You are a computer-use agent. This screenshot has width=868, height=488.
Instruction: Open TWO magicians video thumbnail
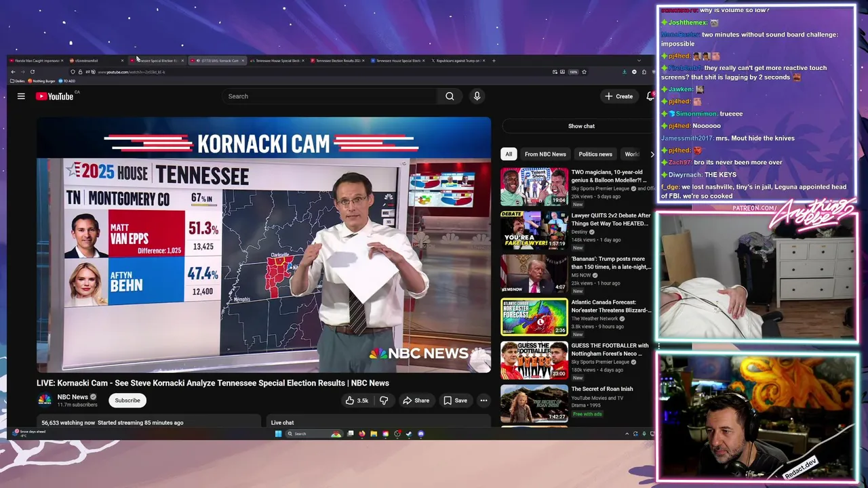click(534, 186)
